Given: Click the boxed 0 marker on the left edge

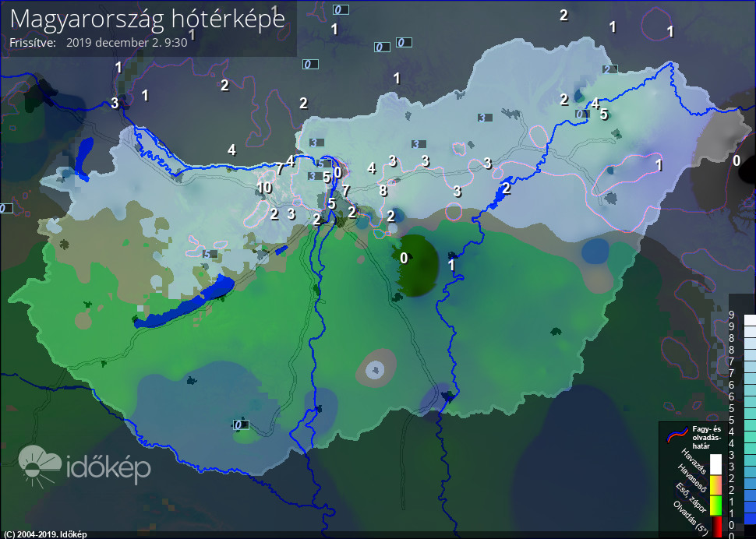Looking at the screenshot, I should [x=4, y=207].
